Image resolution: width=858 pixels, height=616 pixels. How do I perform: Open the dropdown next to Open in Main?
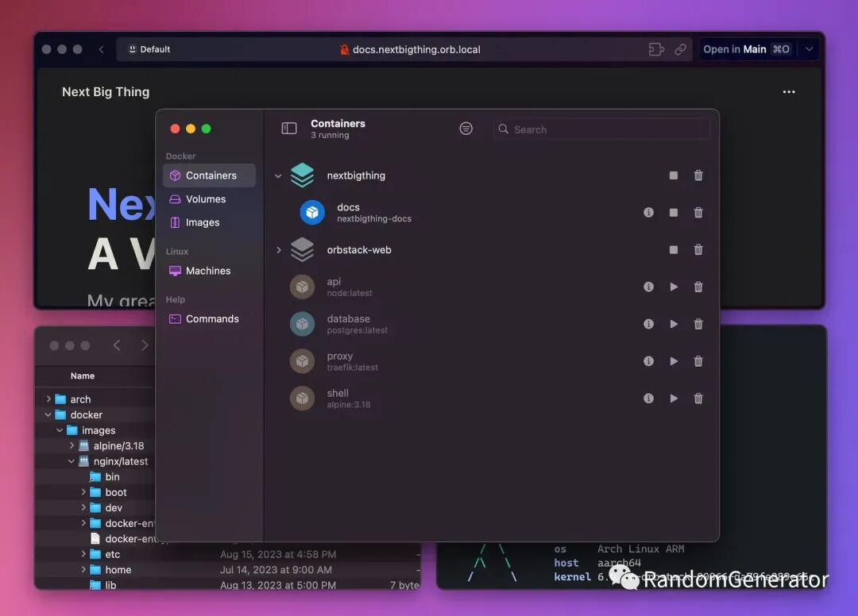pos(808,48)
